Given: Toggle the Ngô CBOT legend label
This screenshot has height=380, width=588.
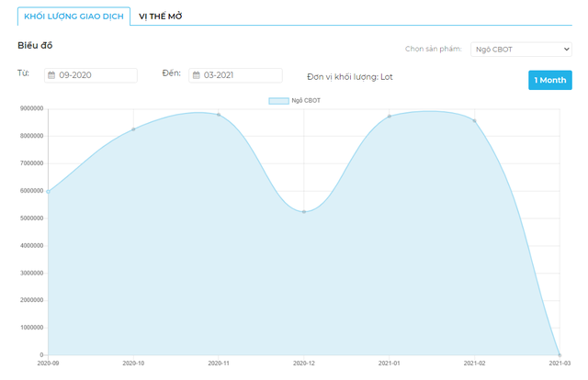Looking at the screenshot, I should pos(306,100).
